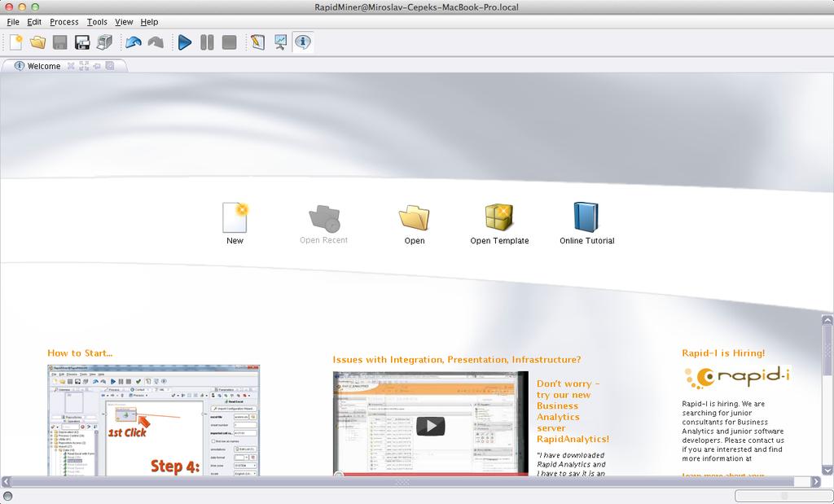Screen dimensions: 834x504
Task: Open the View menu
Action: [124, 22]
